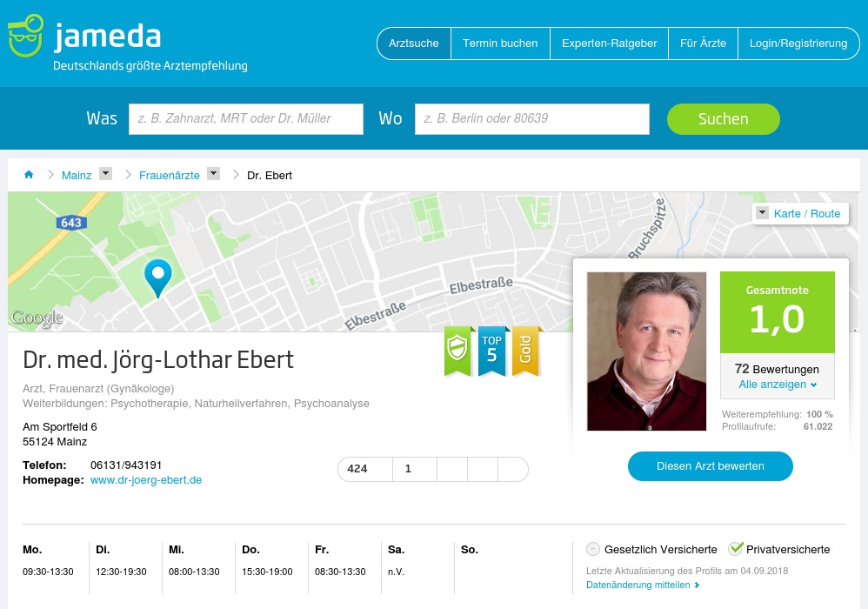Screen dimensions: 868x609
Task: Select Experten-Ratgeber from the navigation
Action: click(609, 43)
